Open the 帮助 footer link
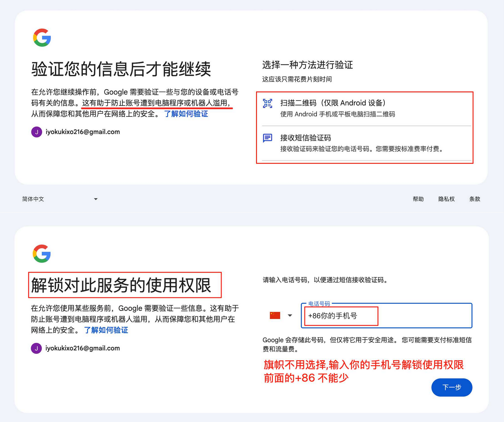Viewport: 504px width, 422px height. [x=418, y=199]
